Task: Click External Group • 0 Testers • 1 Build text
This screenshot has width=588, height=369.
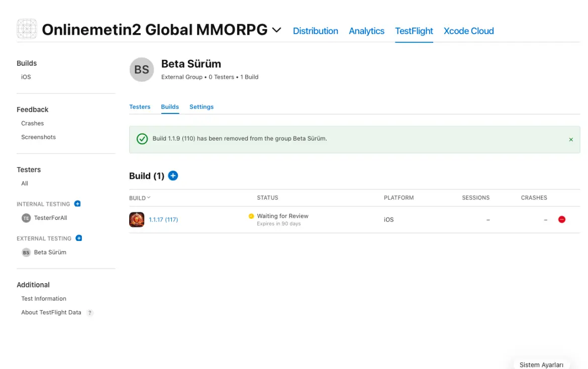Action: point(210,77)
